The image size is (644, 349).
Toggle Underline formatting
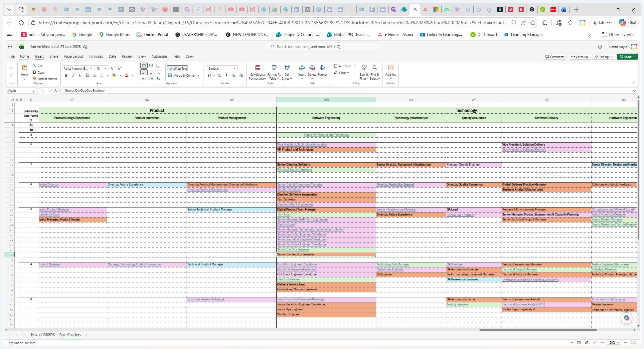[x=80, y=75]
